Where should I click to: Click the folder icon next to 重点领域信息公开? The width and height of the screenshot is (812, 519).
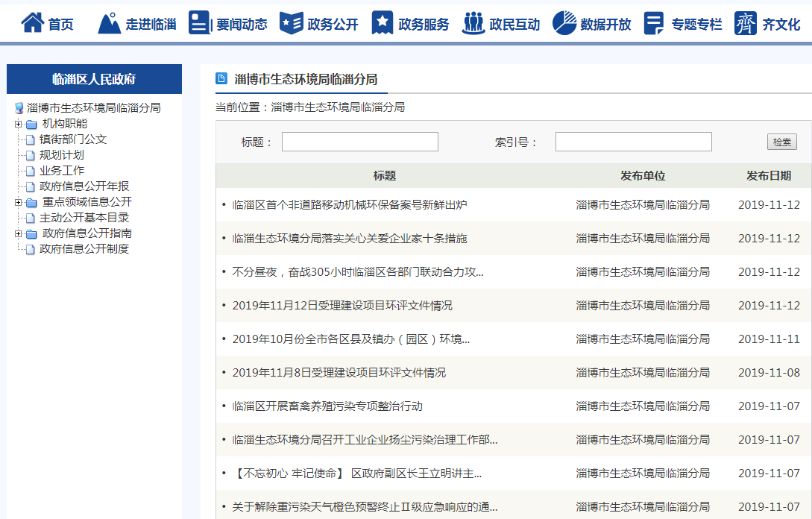tap(31, 203)
